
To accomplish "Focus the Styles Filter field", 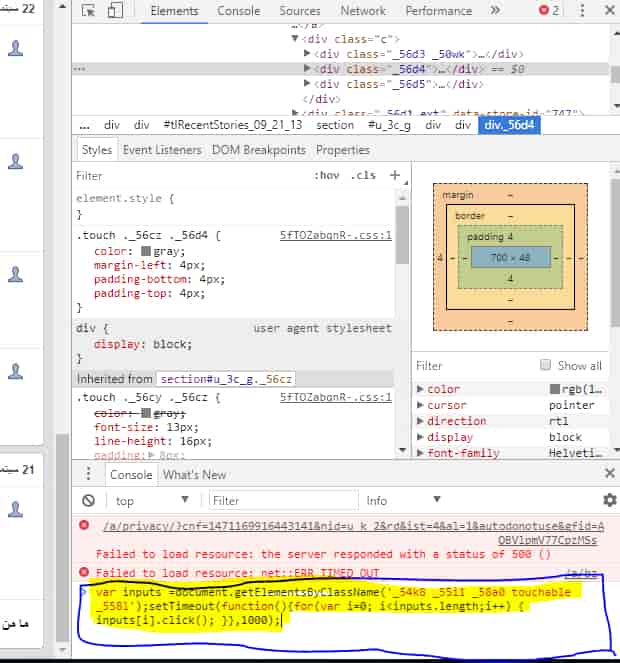I will click(x=190, y=175).
